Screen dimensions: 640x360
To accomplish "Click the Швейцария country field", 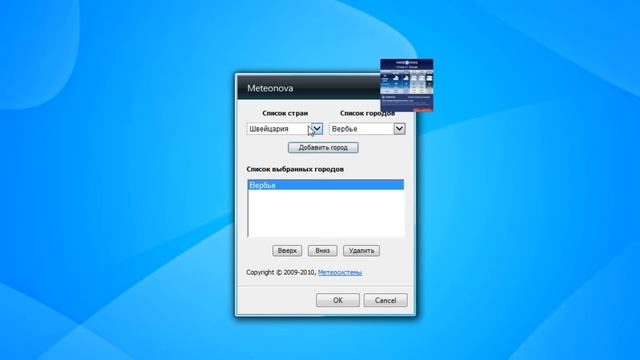I will pos(285,129).
